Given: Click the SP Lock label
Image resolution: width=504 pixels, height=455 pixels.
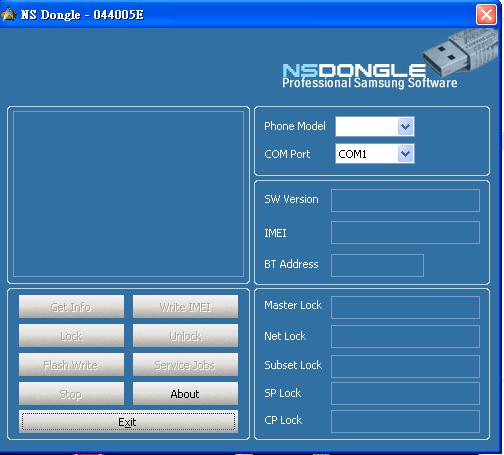Looking at the screenshot, I should [283, 393].
